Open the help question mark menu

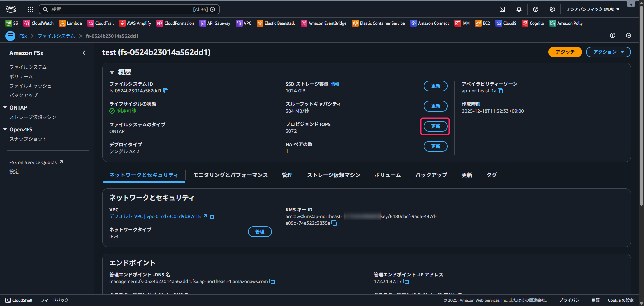tap(536, 9)
